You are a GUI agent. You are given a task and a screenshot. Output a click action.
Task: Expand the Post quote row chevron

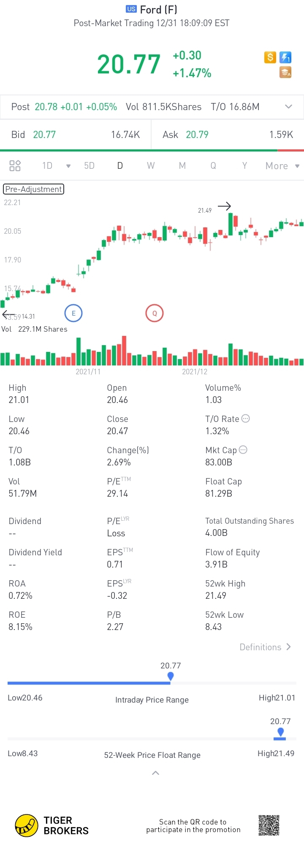click(x=289, y=107)
